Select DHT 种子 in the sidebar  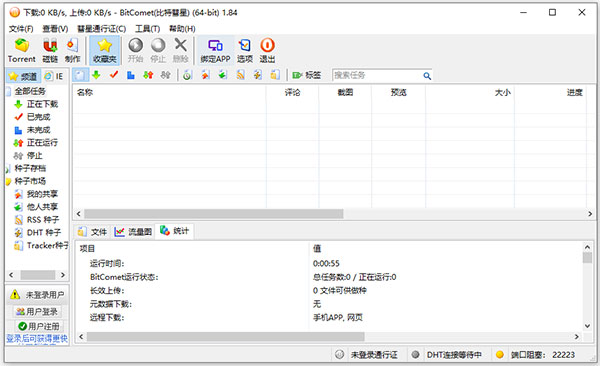44,232
